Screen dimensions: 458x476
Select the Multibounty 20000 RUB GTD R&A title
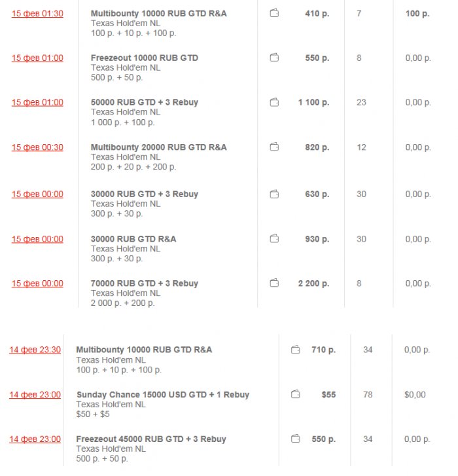coord(158,147)
